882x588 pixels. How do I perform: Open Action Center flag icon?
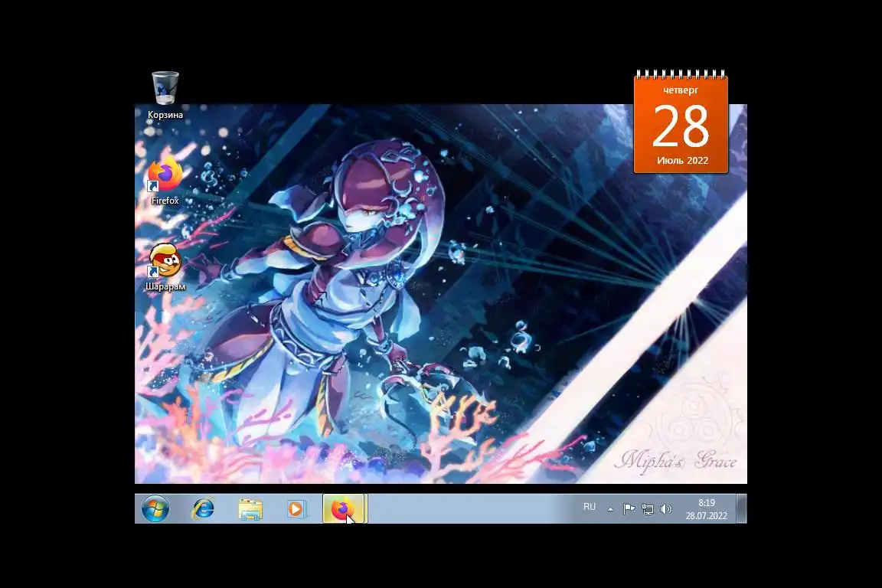(x=629, y=509)
